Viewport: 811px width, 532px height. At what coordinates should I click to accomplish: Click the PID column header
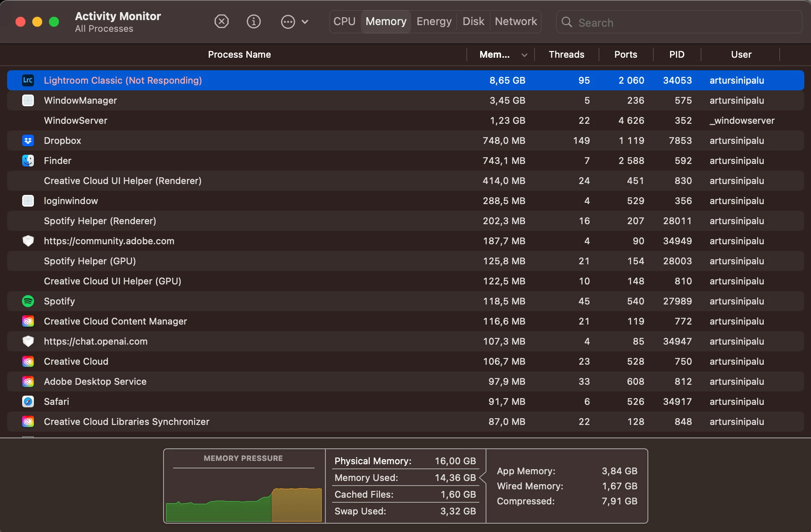point(676,55)
